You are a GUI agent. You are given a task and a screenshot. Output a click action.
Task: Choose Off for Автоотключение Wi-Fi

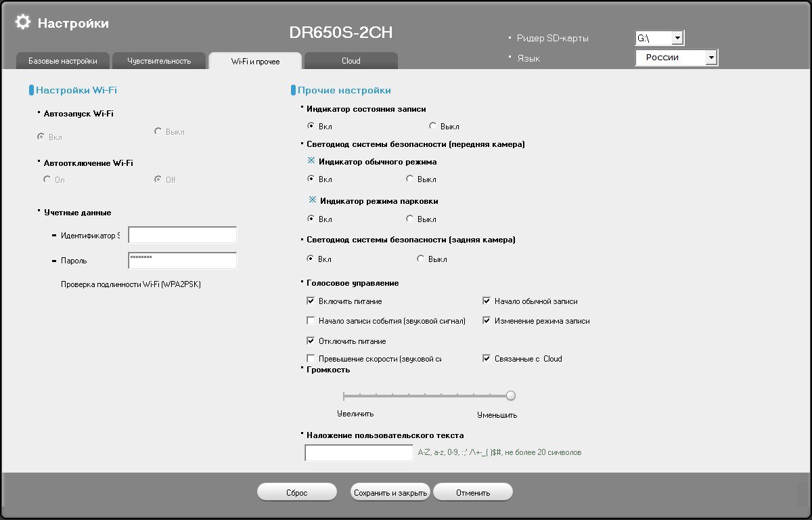(x=158, y=179)
